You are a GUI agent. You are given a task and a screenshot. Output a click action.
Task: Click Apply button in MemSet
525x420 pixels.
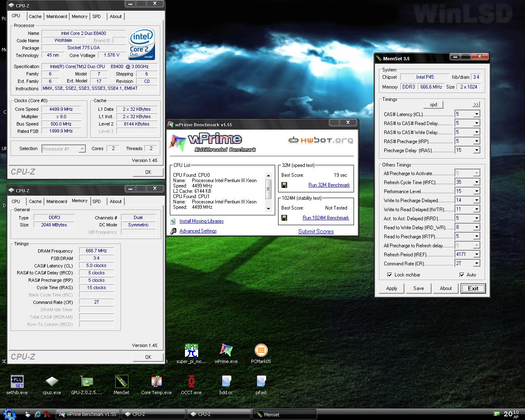tap(392, 288)
